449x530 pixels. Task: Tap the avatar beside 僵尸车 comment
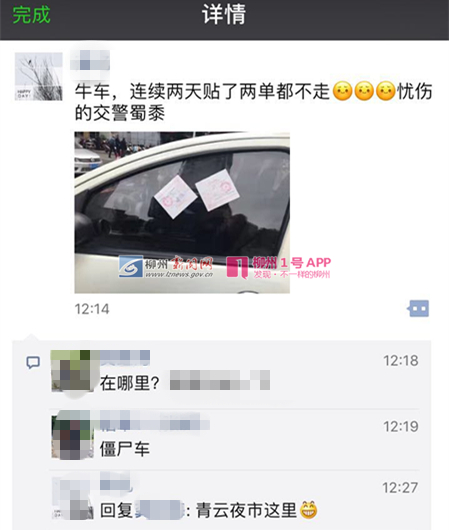(x=72, y=435)
